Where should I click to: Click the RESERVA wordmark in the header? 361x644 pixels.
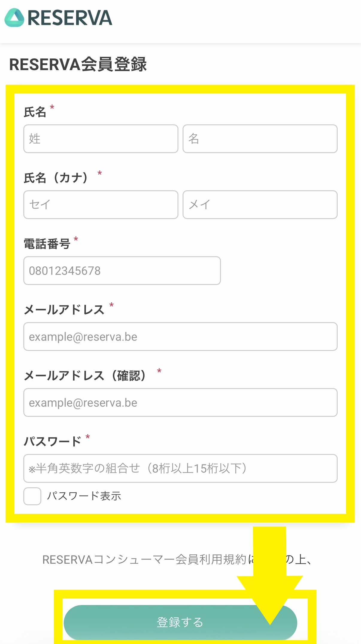[70, 18]
